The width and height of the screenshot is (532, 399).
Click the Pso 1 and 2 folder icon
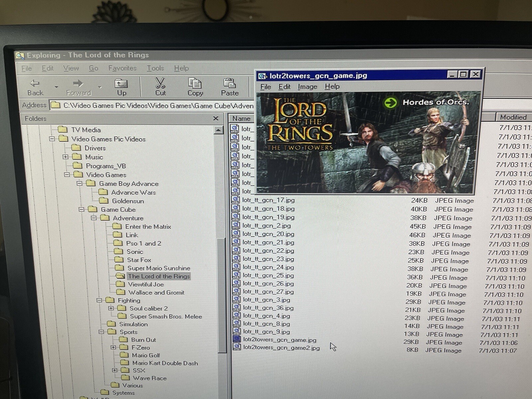point(118,243)
